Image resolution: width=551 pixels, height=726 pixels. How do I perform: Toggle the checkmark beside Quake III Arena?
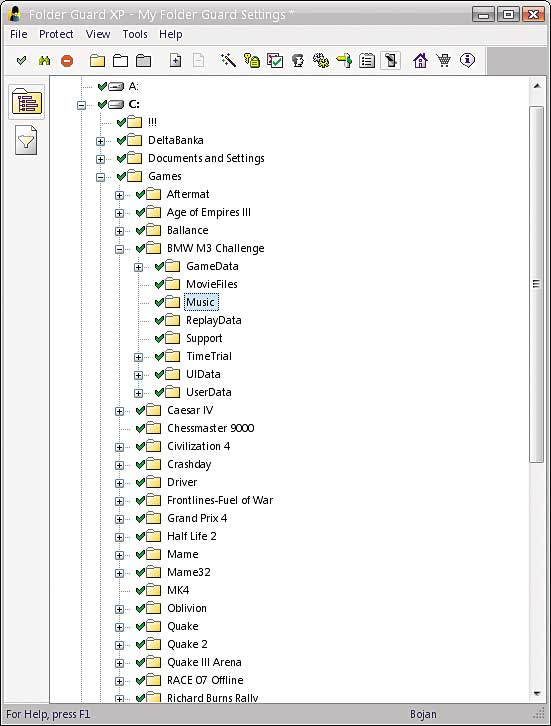point(141,662)
